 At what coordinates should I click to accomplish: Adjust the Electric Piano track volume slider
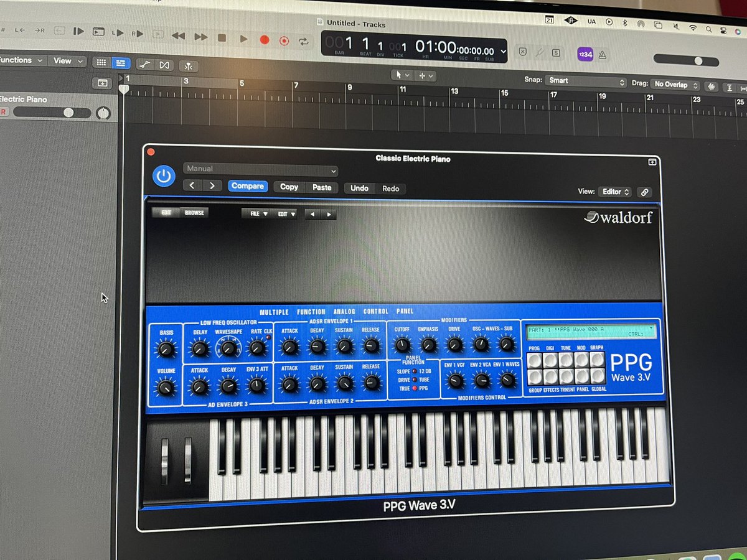pyautogui.click(x=52, y=113)
